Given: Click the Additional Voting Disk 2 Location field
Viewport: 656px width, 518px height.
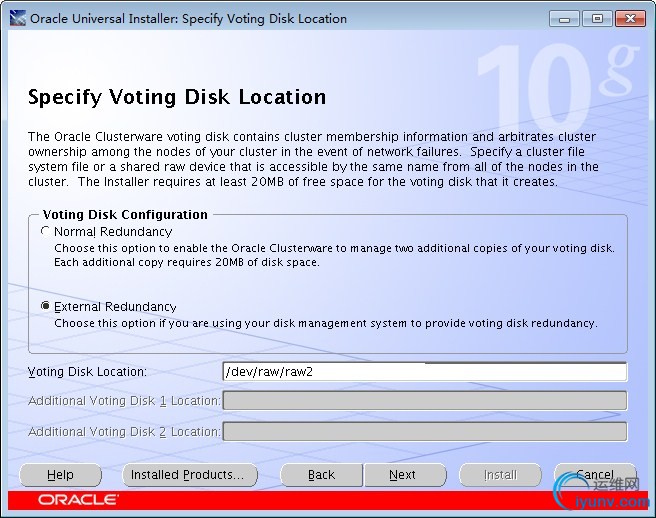Looking at the screenshot, I should [425, 431].
